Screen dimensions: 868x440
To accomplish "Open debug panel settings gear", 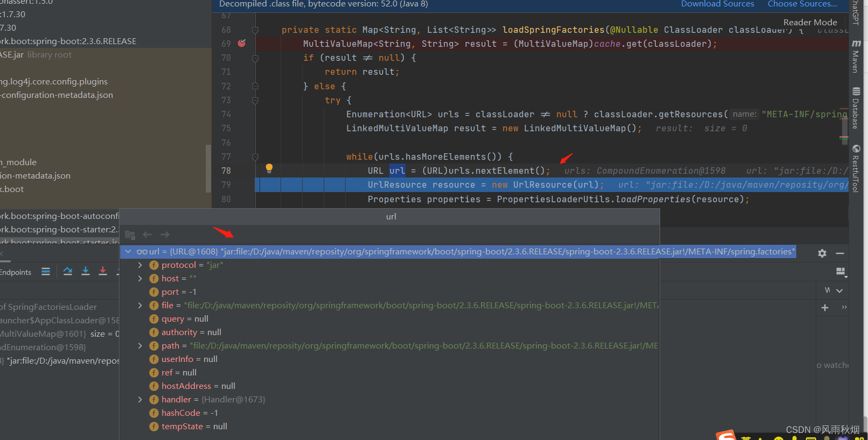I will point(822,253).
